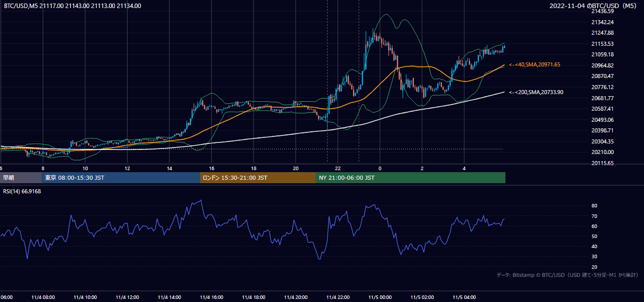The height and width of the screenshot is (302, 644).
Task: Click price axis value 20493.06
Action: [x=603, y=120]
